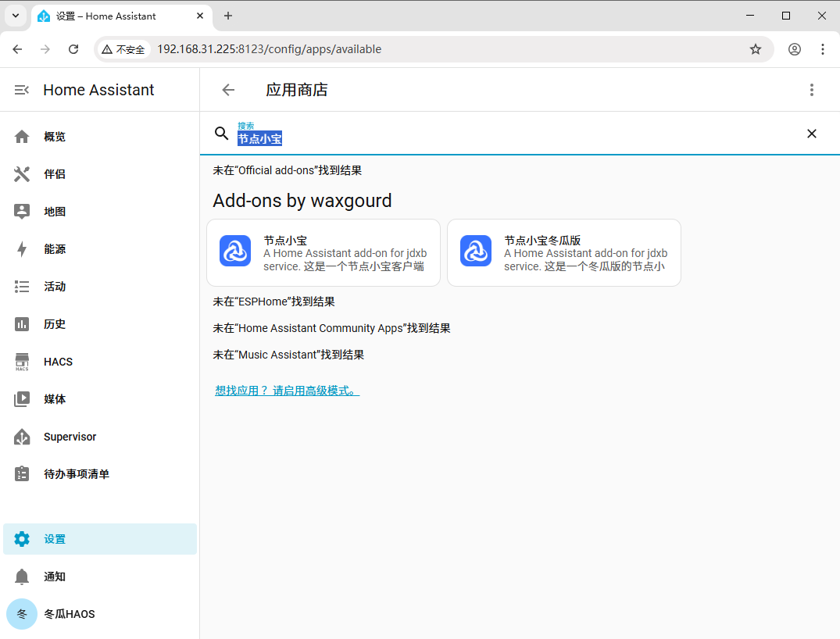Click the history chart icon beside 历史

22,324
